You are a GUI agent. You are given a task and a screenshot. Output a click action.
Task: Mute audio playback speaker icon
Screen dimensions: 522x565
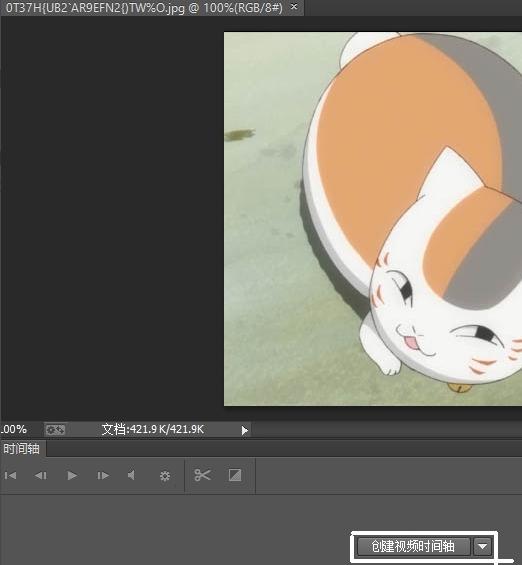tap(131, 475)
